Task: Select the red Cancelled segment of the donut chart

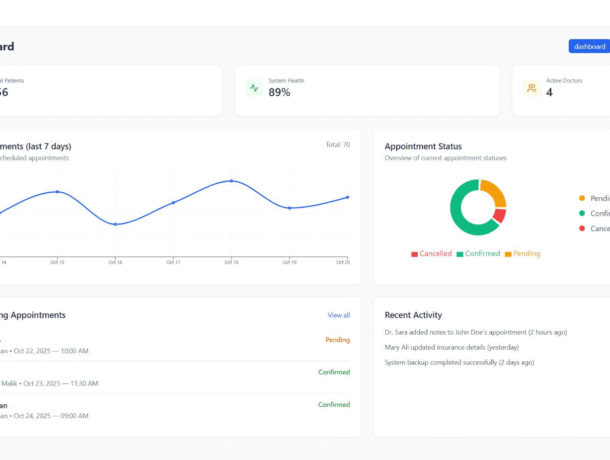Action: 499,215
